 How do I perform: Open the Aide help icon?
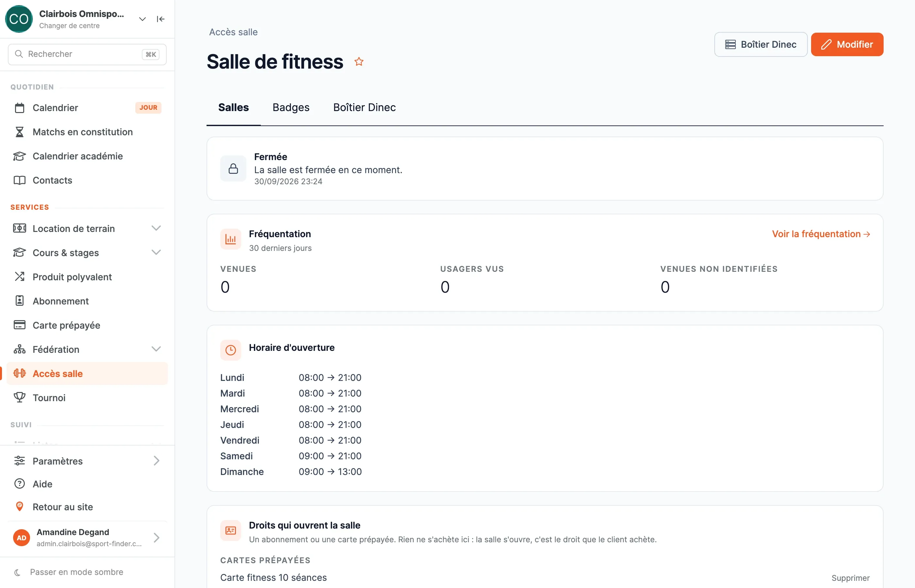tap(20, 484)
